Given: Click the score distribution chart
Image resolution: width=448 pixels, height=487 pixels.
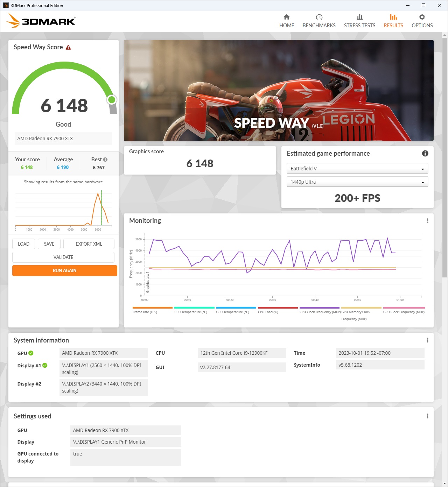Looking at the screenshot, I should (63, 210).
